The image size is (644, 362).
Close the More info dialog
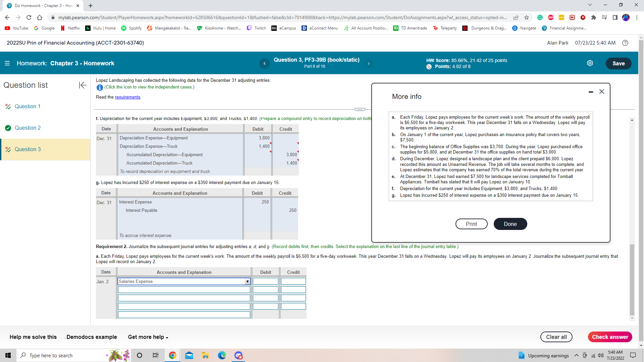point(602,92)
